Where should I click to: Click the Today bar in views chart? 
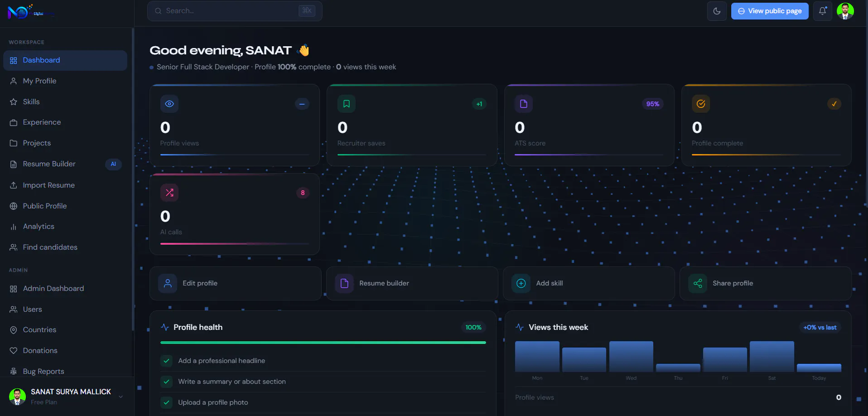819,368
